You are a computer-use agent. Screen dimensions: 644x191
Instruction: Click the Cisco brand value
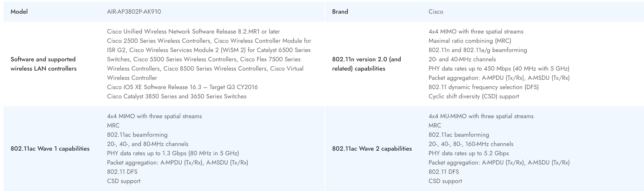point(435,12)
